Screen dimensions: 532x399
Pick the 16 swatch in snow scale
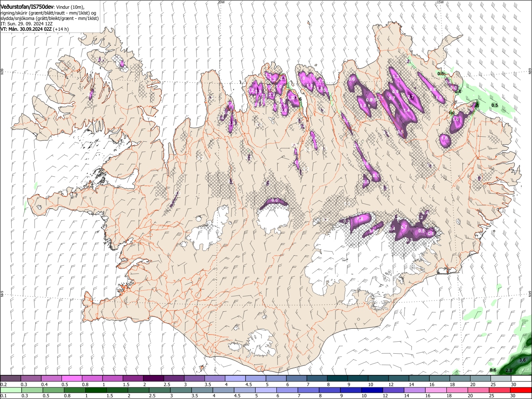[x=439, y=378]
